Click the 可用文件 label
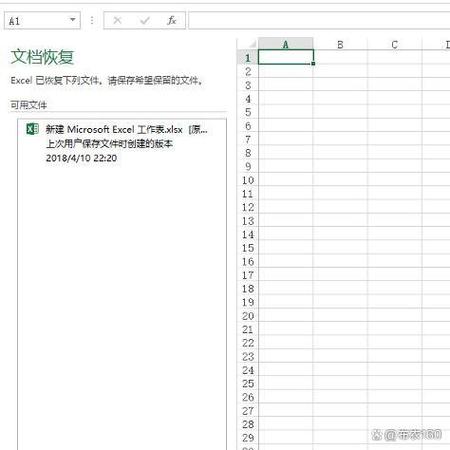This screenshot has height=450, width=450. pos(29,105)
